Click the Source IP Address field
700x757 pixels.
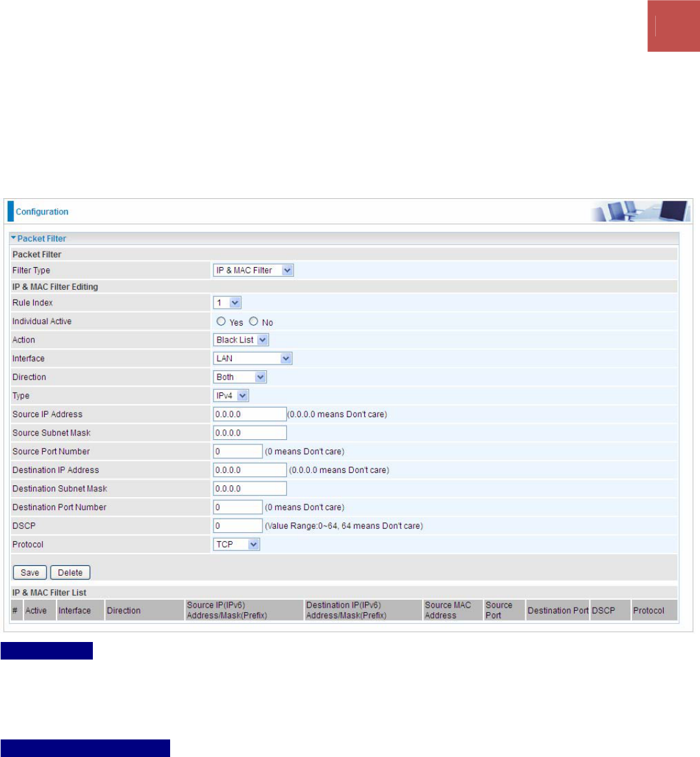(250, 414)
